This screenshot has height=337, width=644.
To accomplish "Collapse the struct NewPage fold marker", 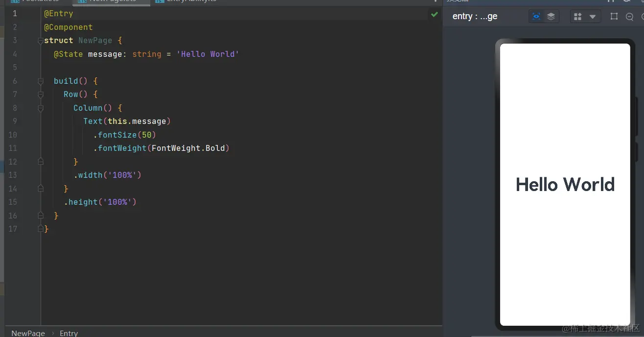I will (x=41, y=41).
